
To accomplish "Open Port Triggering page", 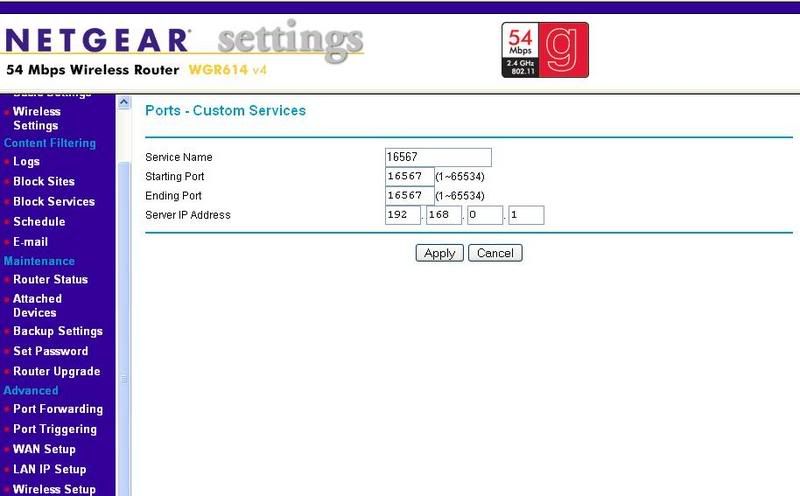I will pyautogui.click(x=55, y=429).
